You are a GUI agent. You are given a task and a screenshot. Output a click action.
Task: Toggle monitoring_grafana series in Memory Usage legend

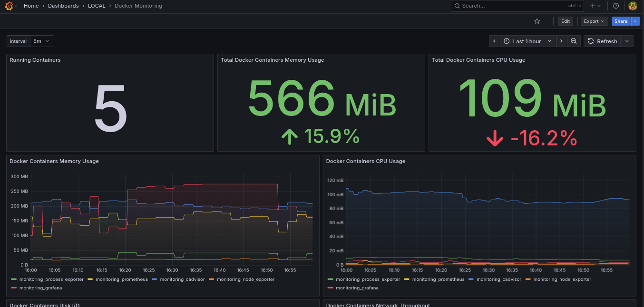[40, 288]
